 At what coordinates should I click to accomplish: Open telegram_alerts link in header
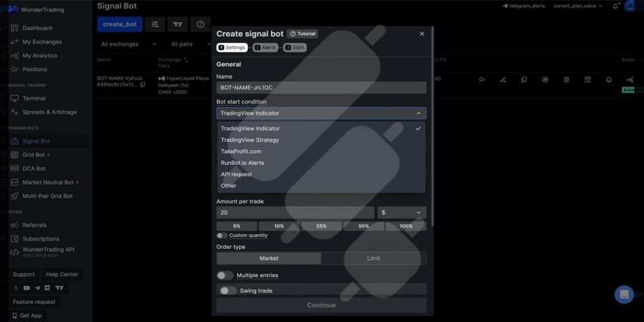(x=524, y=6)
